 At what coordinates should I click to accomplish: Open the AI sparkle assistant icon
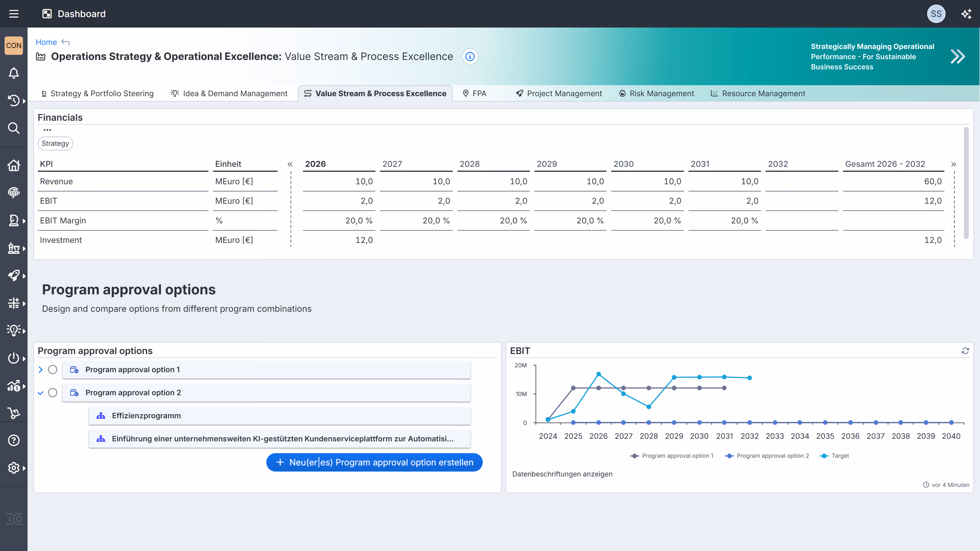[x=966, y=14]
